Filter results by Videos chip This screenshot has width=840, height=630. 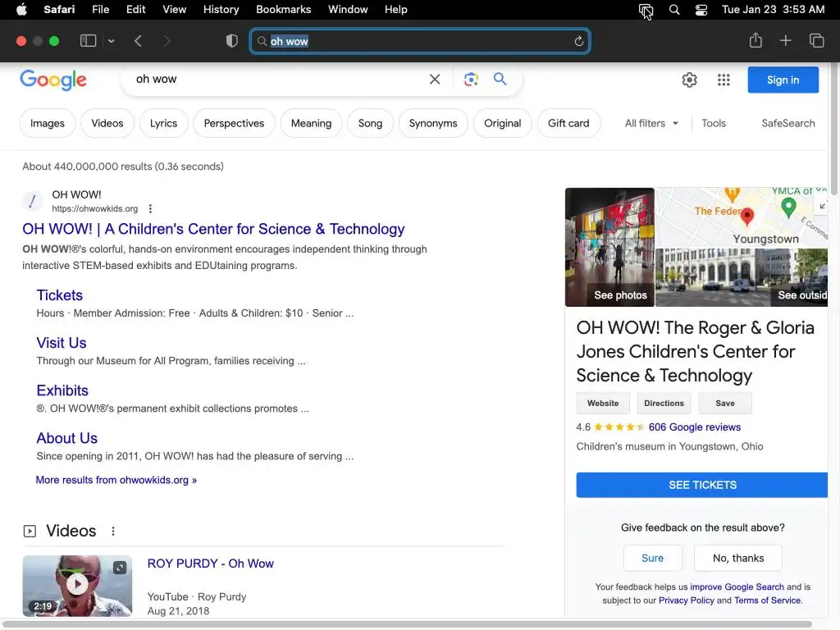click(107, 123)
